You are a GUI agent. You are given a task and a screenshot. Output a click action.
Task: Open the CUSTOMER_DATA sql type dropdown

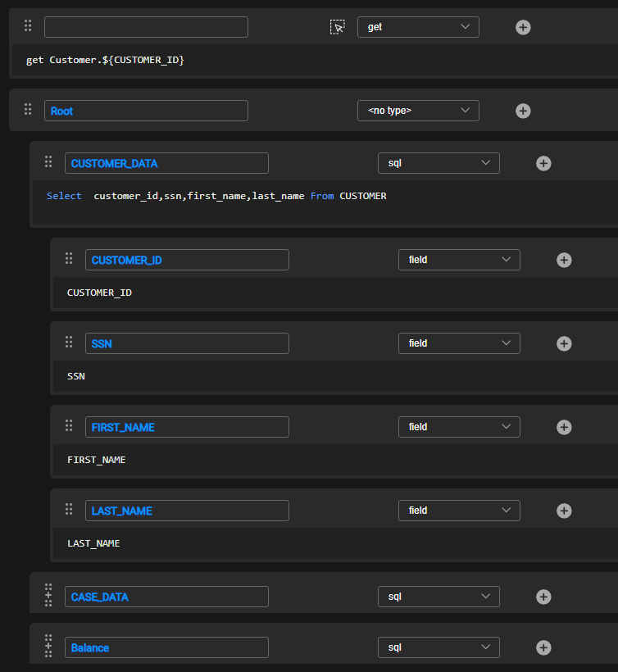pos(439,163)
